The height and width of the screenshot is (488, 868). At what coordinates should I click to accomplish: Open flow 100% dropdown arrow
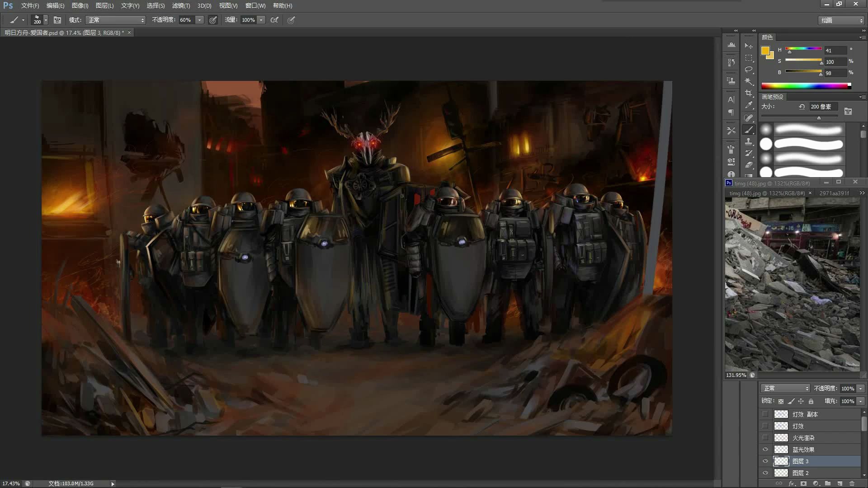pyautogui.click(x=261, y=20)
